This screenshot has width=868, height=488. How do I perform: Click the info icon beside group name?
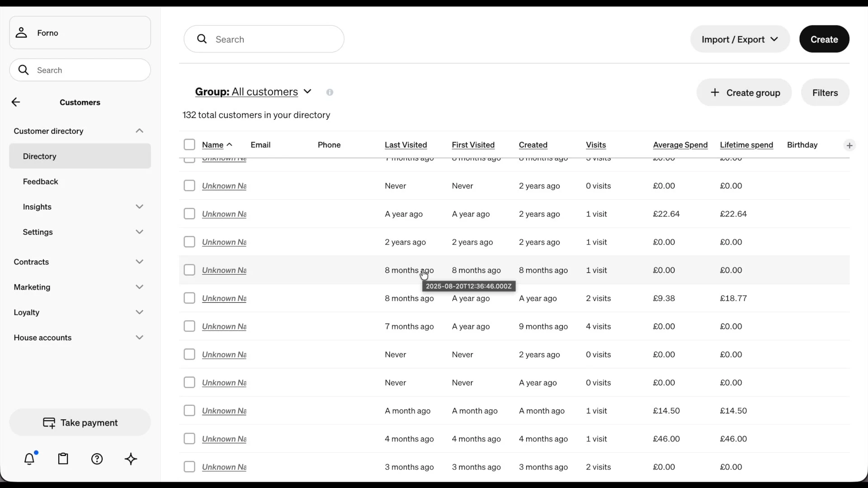[330, 92]
